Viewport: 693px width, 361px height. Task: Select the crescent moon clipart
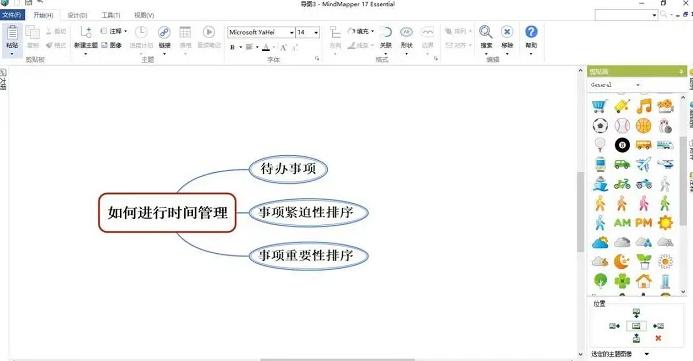click(622, 262)
